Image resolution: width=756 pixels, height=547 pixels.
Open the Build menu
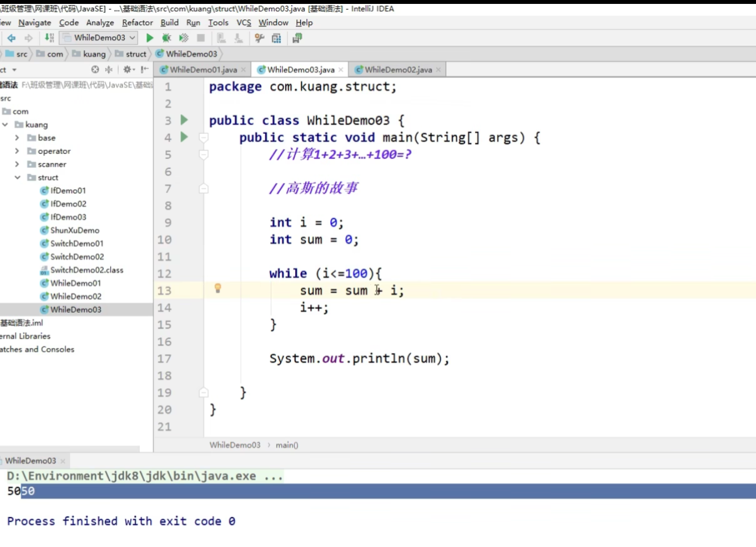click(170, 23)
